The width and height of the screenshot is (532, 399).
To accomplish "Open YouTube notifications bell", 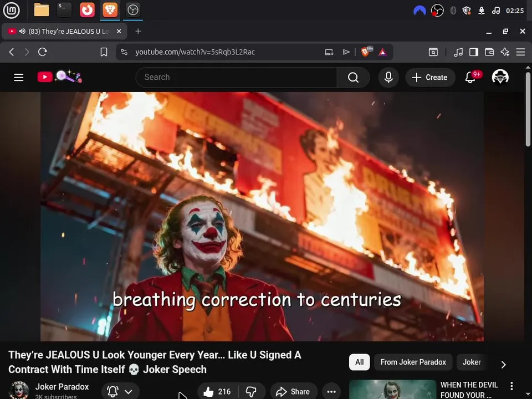I will coord(470,78).
